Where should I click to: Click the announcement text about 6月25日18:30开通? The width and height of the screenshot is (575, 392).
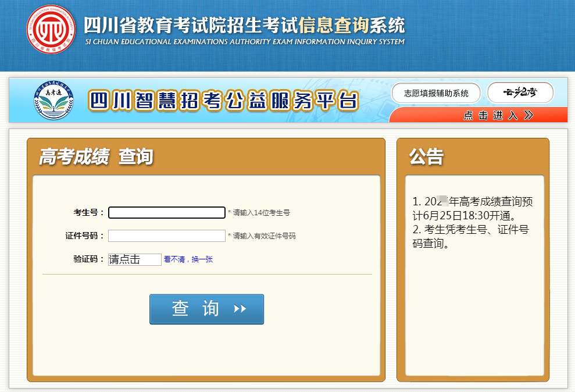coord(473,208)
